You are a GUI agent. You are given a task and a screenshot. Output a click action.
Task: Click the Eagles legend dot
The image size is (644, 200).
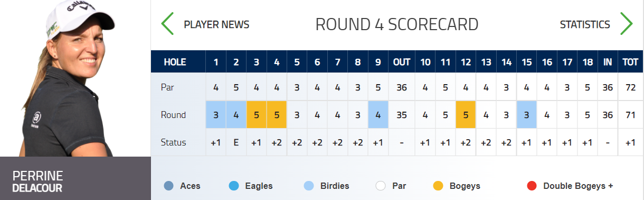click(x=233, y=186)
